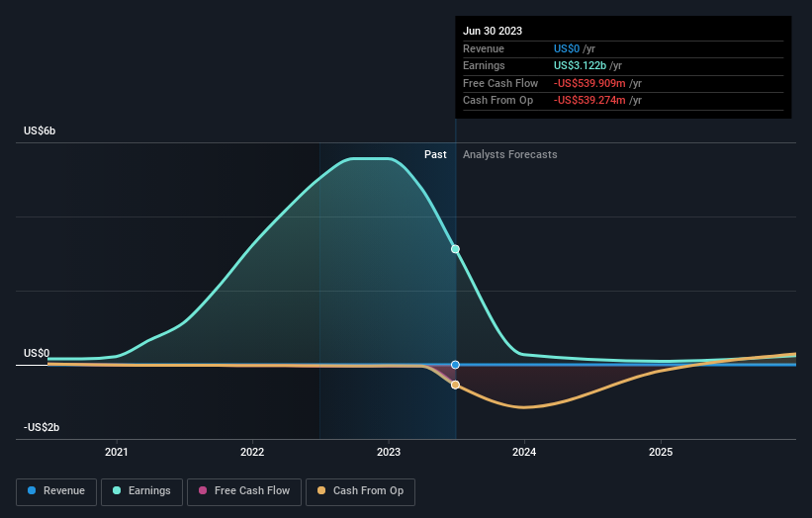Screen dimensions: 812x518
Task: Click the US$0 y-axis label
Action: tap(37, 354)
